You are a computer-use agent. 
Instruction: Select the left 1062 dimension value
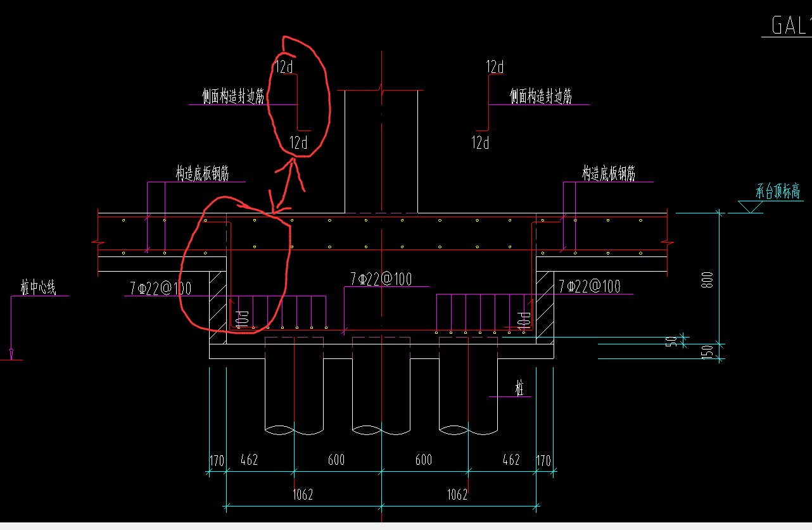click(x=303, y=495)
